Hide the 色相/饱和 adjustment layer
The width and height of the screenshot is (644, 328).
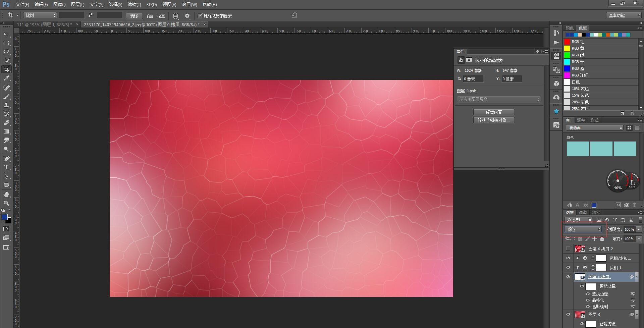(568, 258)
